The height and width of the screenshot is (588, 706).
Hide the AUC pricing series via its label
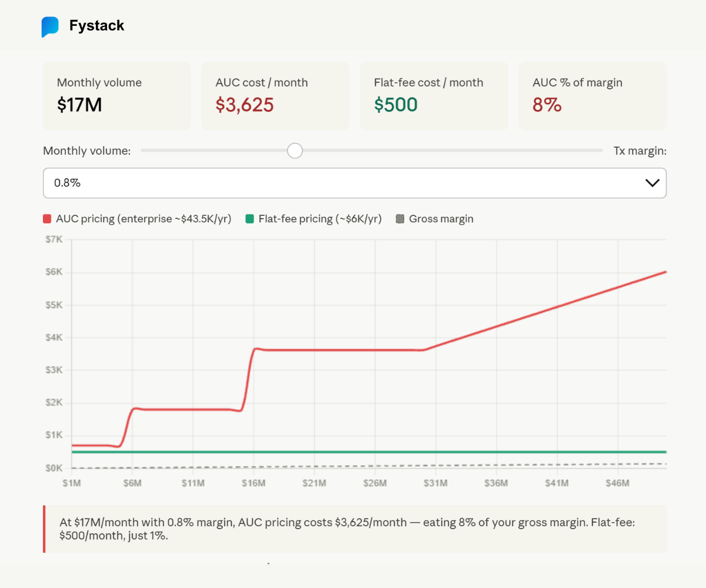click(144, 219)
